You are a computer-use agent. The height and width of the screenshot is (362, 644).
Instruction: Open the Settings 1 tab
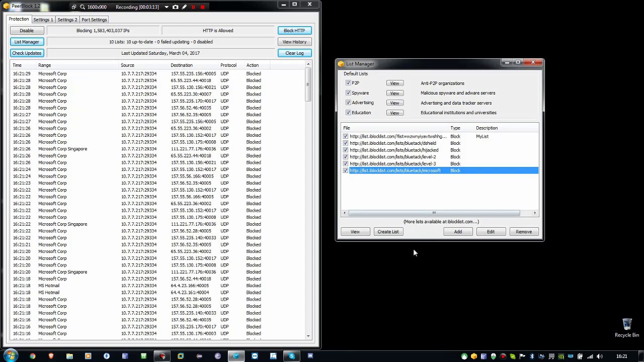(43, 20)
